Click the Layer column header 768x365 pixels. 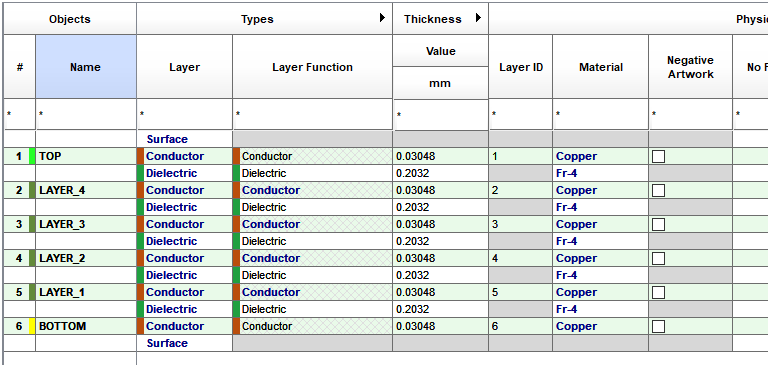click(x=185, y=67)
